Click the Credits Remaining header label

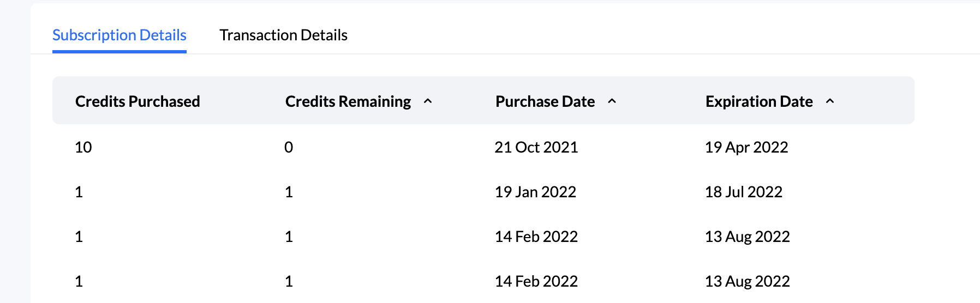[348, 101]
